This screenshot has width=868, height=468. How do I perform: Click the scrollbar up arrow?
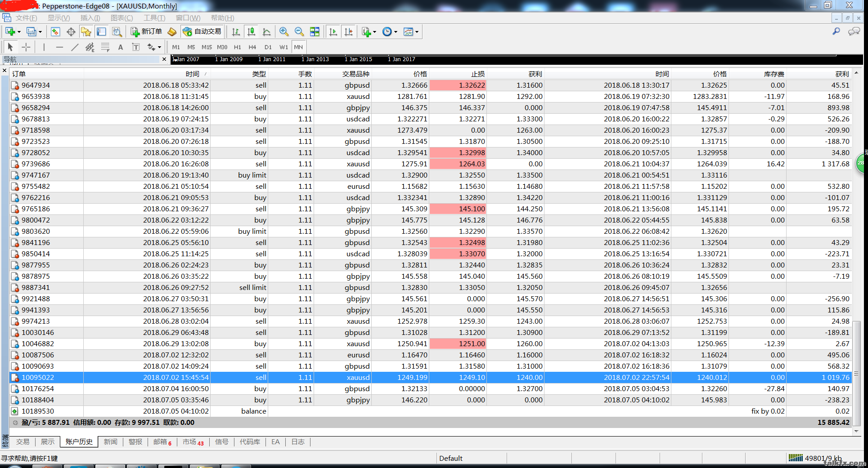857,73
